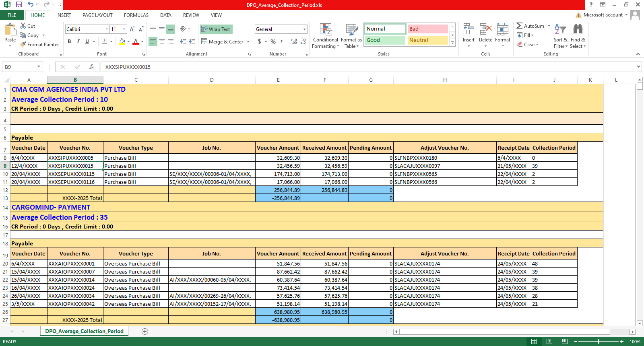The height and width of the screenshot is (346, 644).
Task: Toggle Wrap Text option
Action: tap(216, 29)
